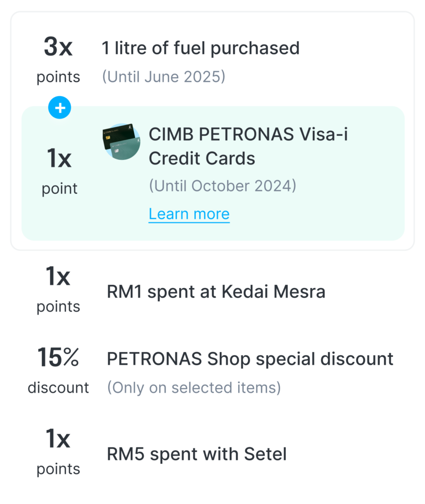This screenshot has height=504, width=425.
Task: Select the '1 litre of fuel purchased' row
Action: (201, 48)
